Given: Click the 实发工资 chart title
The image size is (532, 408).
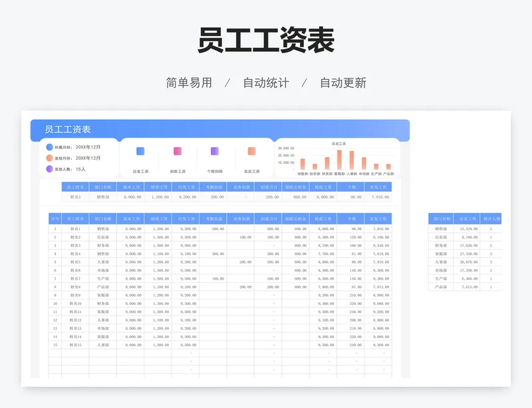Looking at the screenshot, I should [338, 144].
